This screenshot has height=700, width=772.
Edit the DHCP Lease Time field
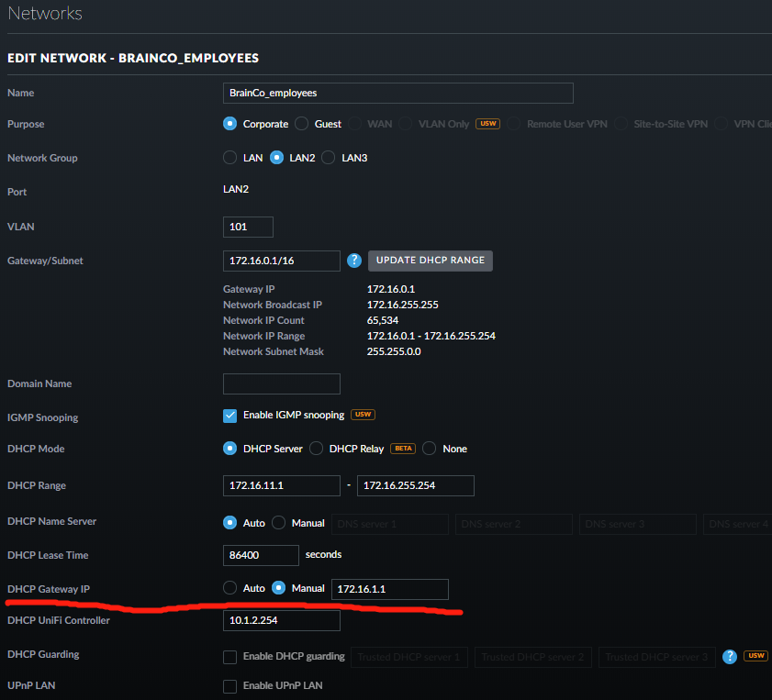click(x=261, y=555)
